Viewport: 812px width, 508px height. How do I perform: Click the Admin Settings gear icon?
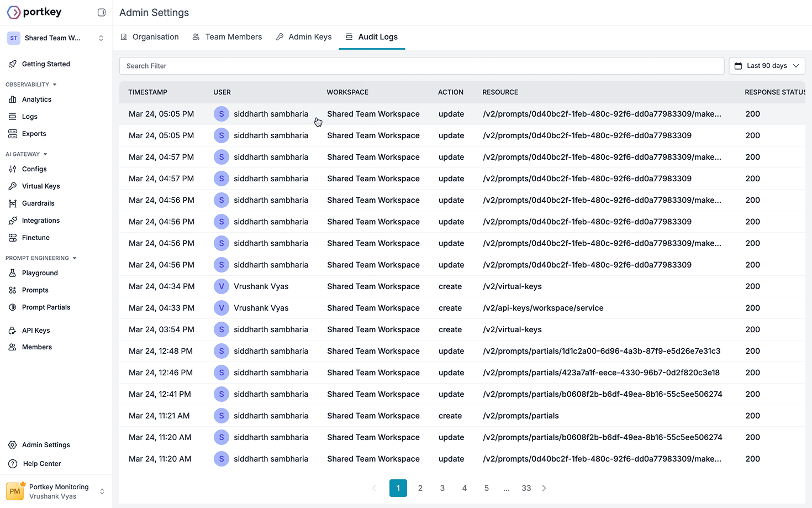pyautogui.click(x=13, y=445)
